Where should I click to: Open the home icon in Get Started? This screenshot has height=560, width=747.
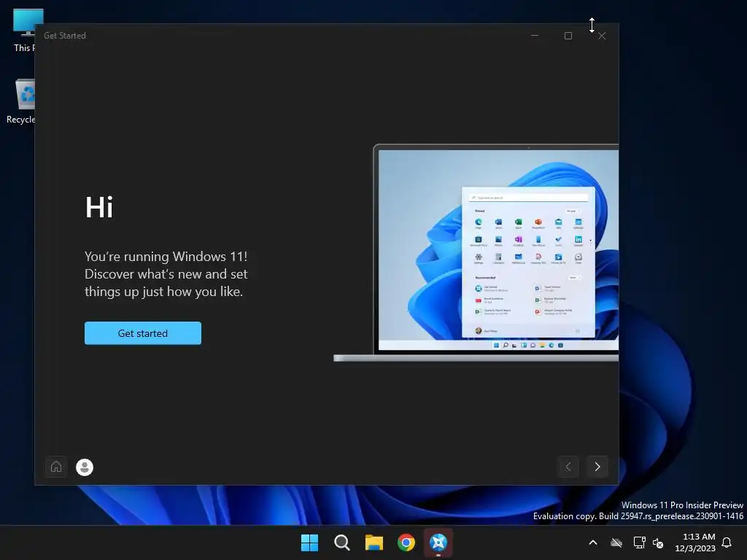pyautogui.click(x=56, y=467)
